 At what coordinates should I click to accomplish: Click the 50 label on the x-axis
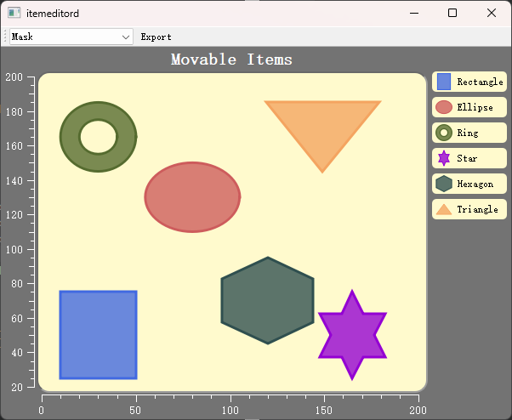[x=135, y=410]
